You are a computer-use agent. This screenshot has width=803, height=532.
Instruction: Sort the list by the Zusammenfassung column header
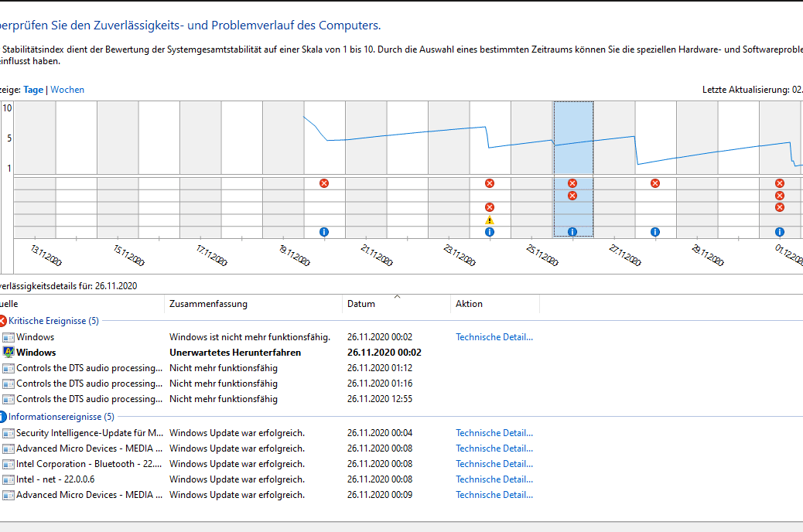[x=209, y=304]
